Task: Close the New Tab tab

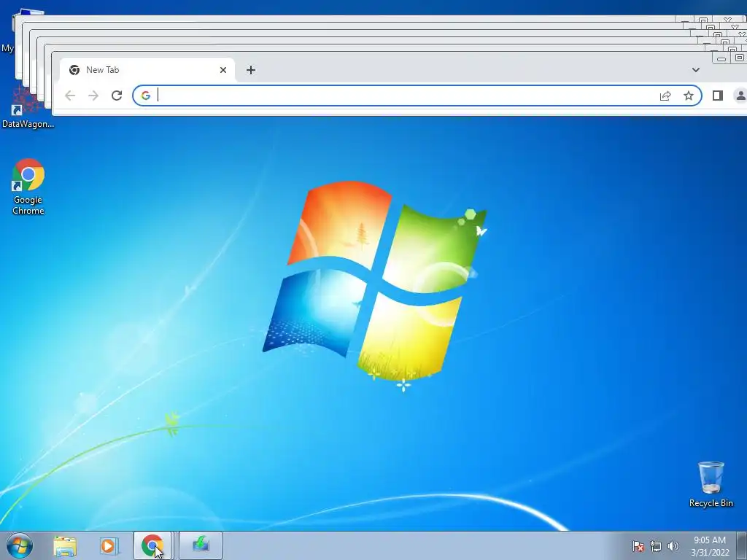Action: (x=223, y=70)
